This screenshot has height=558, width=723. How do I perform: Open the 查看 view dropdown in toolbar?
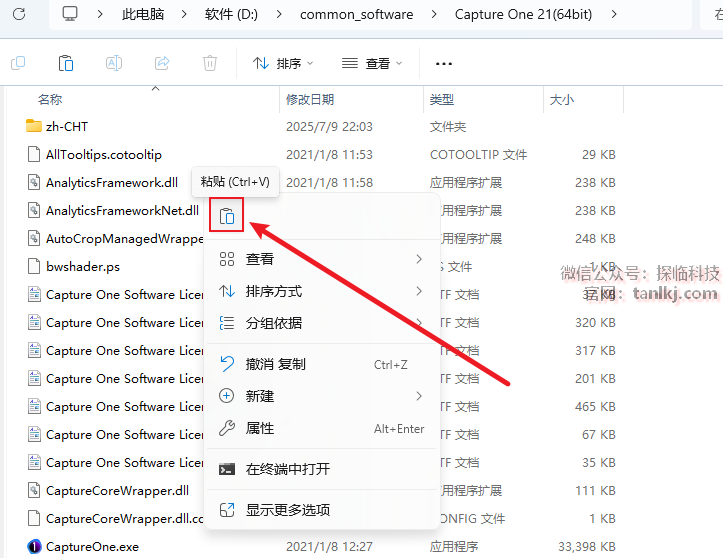pyautogui.click(x=372, y=63)
